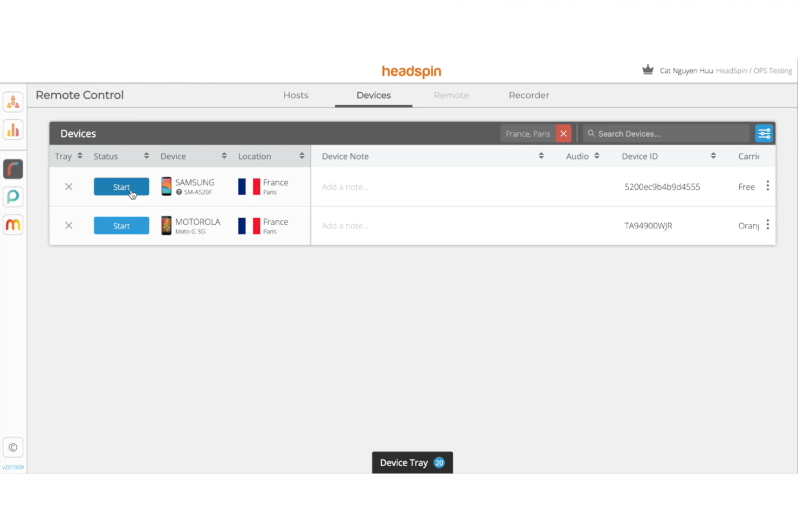Start the MOTOROLA device session
The height and width of the screenshot is (532, 798).
click(x=121, y=225)
